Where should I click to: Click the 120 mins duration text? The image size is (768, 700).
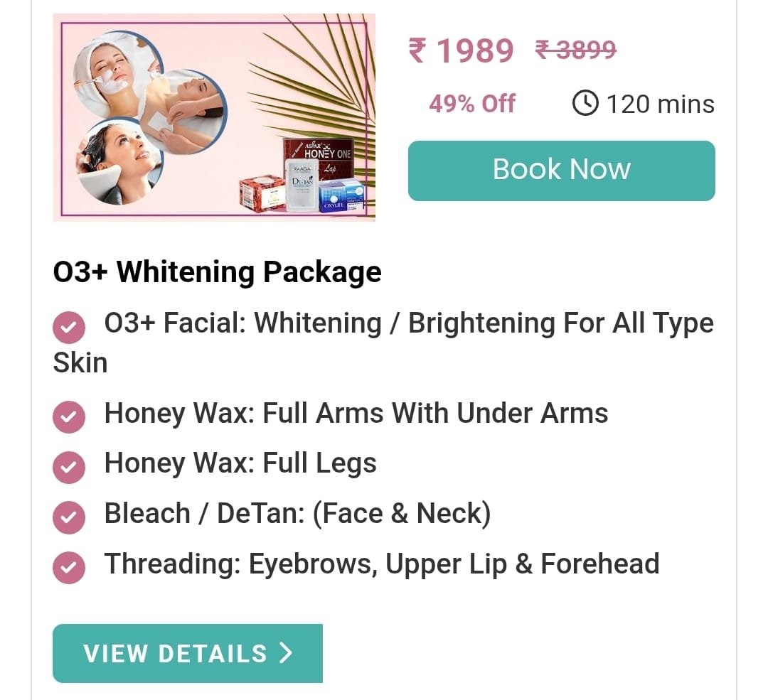point(660,104)
